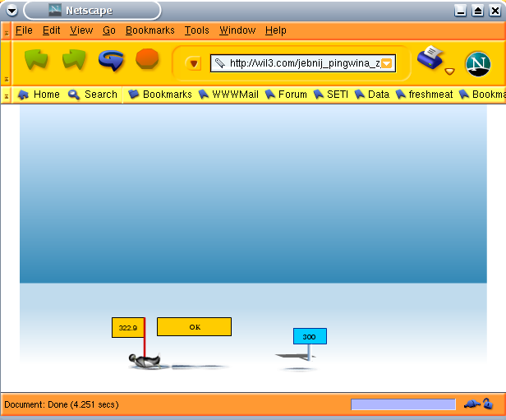The height and width of the screenshot is (420, 506).
Task: Open the Bookmarks folder on personal toolbar
Action: tap(160, 95)
